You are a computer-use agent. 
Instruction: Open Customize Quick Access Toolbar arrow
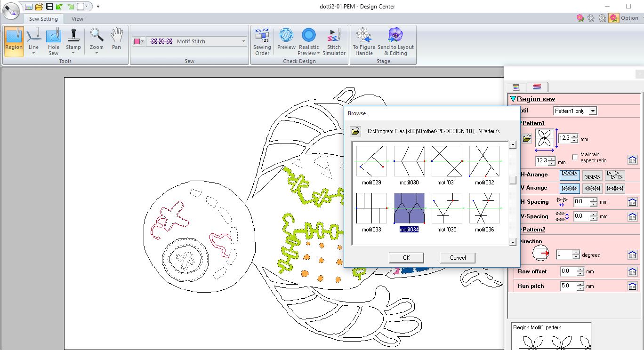pos(98,7)
